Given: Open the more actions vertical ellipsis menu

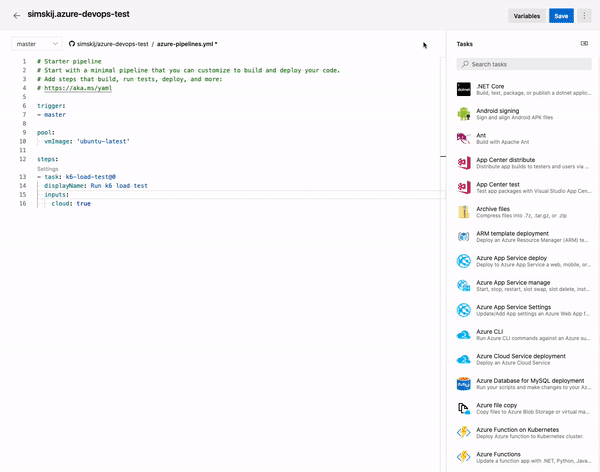Looking at the screenshot, I should [584, 16].
